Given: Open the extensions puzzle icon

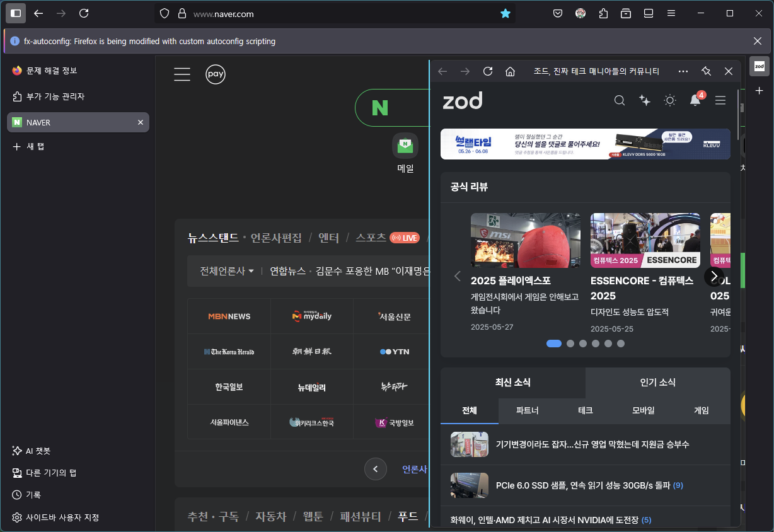Looking at the screenshot, I should (603, 13).
